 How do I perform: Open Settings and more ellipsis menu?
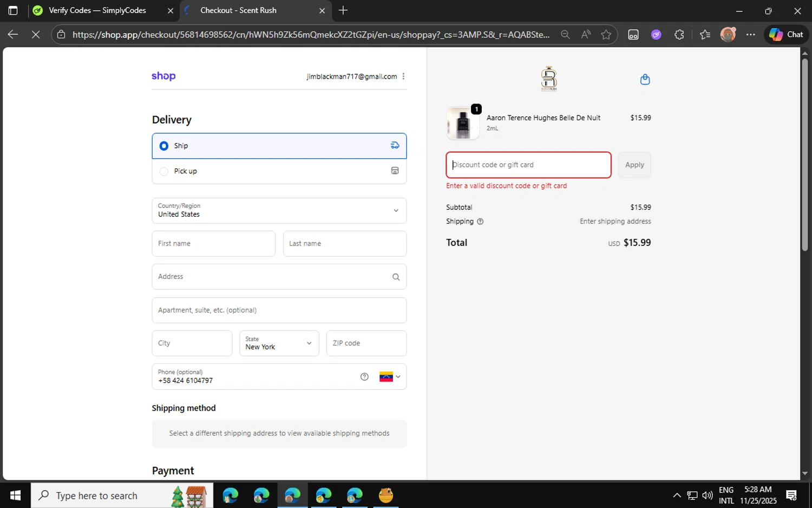750,34
